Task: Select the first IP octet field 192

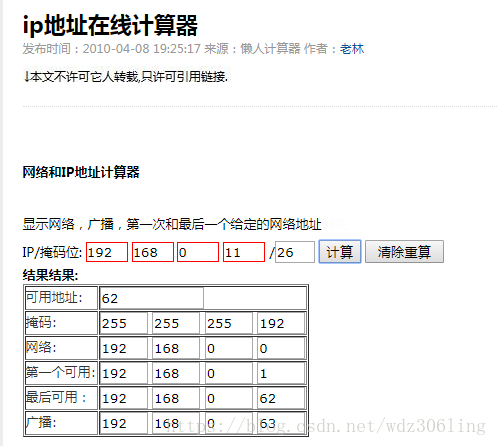Action: 107,252
